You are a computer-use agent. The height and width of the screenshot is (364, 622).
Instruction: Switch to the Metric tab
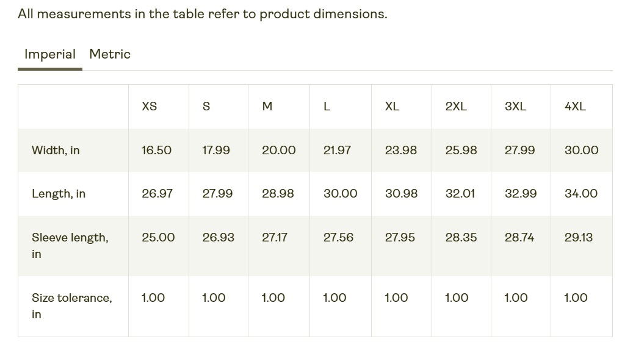click(x=110, y=54)
